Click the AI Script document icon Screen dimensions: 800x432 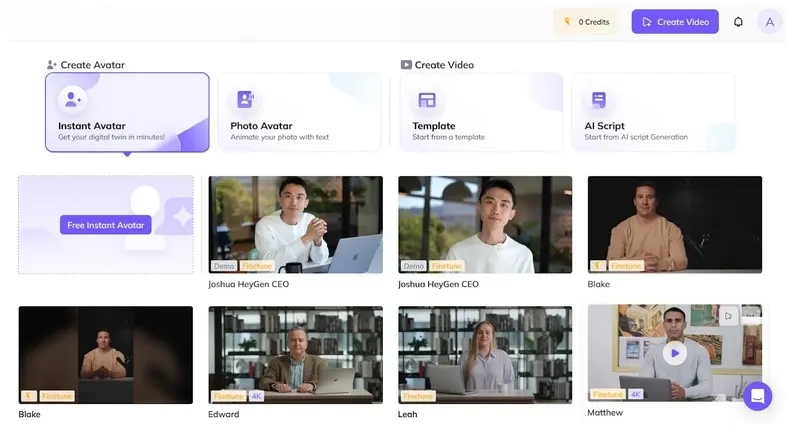[598, 99]
